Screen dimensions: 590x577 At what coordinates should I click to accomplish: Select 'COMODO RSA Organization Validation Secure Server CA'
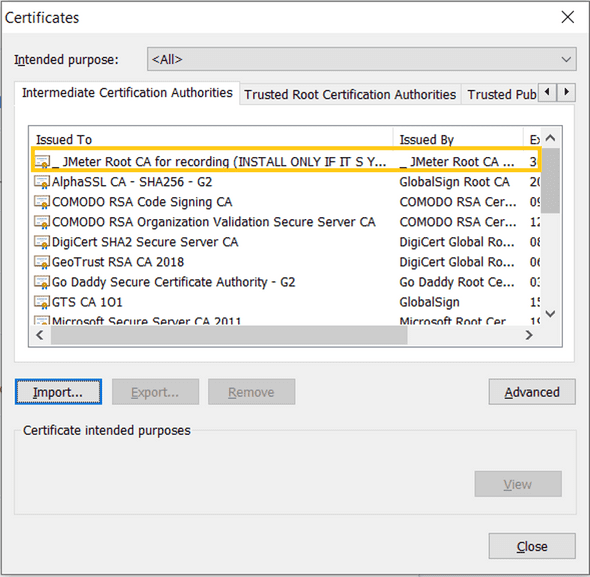pos(286,222)
